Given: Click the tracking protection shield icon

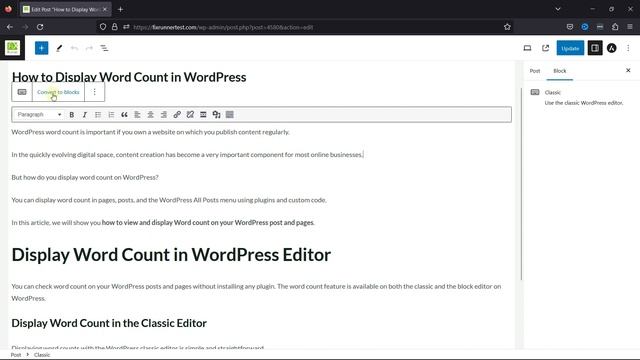Looking at the screenshot, I should point(103,27).
